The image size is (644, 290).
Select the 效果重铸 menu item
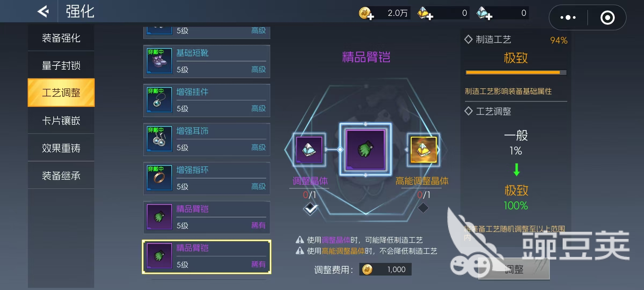[x=61, y=148]
